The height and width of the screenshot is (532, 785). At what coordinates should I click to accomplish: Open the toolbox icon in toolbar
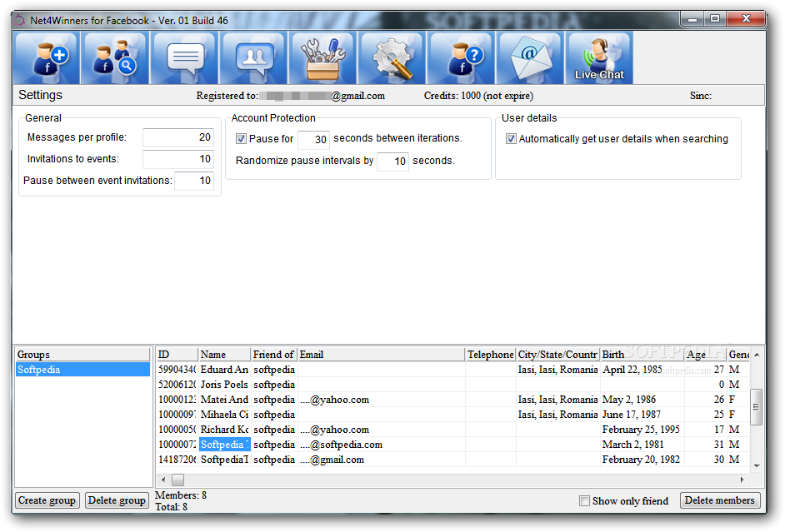[323, 57]
